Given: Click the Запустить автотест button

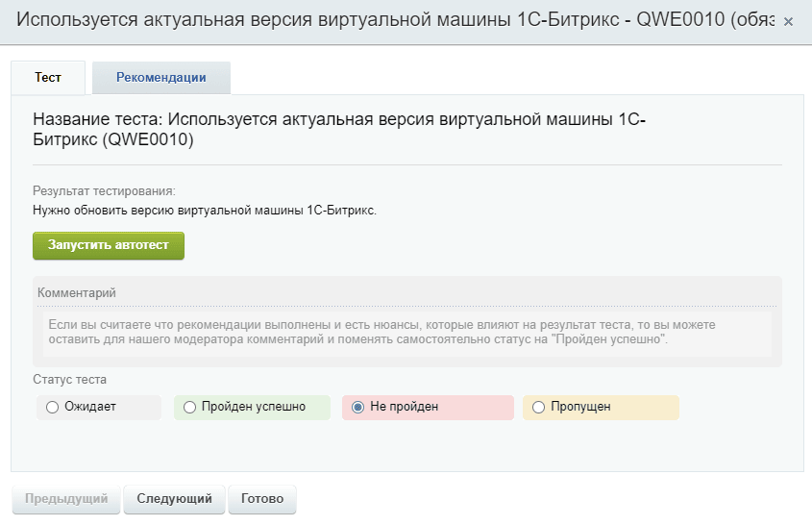Looking at the screenshot, I should click(x=109, y=245).
